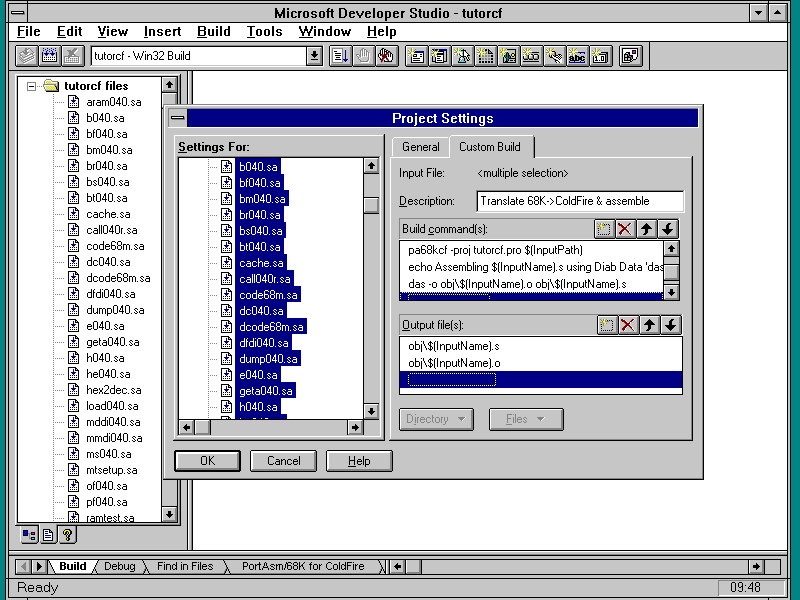Screen dimensions: 800x600
Task: Delete output file with red X
Action: pos(628,325)
